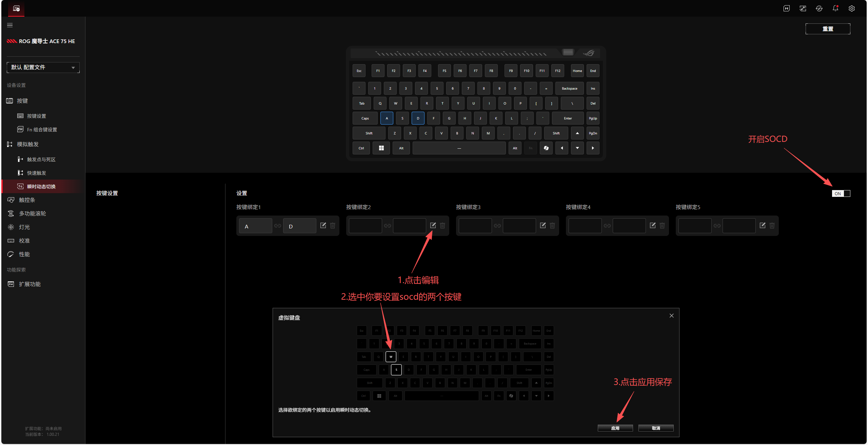Open the monitor sync icon in top bar
868x445 pixels.
pyautogui.click(x=803, y=8)
